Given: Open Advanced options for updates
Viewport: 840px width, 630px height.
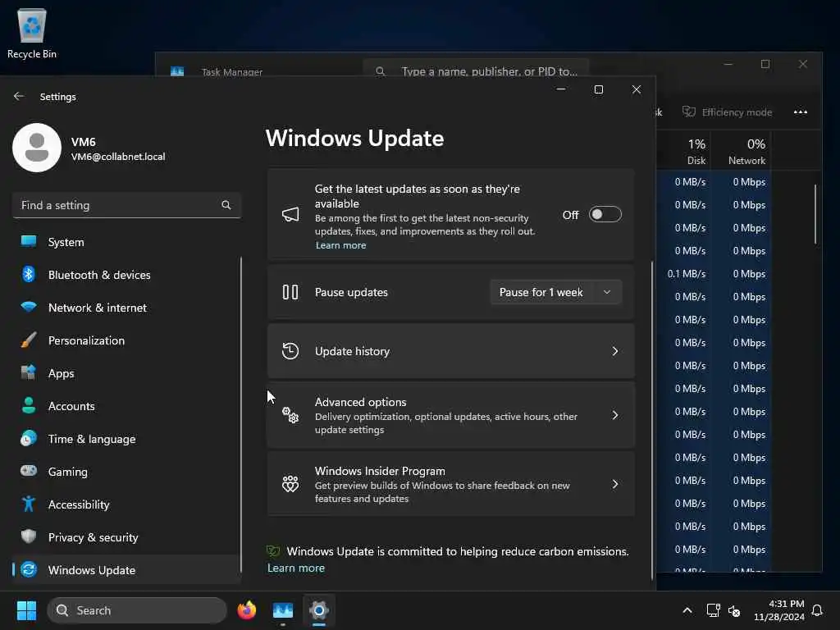Looking at the screenshot, I should tap(451, 415).
